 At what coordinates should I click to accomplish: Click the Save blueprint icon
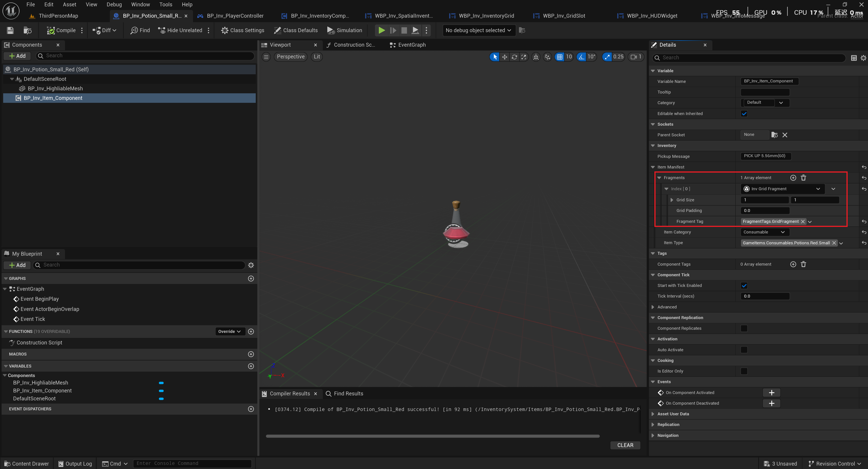pos(10,30)
